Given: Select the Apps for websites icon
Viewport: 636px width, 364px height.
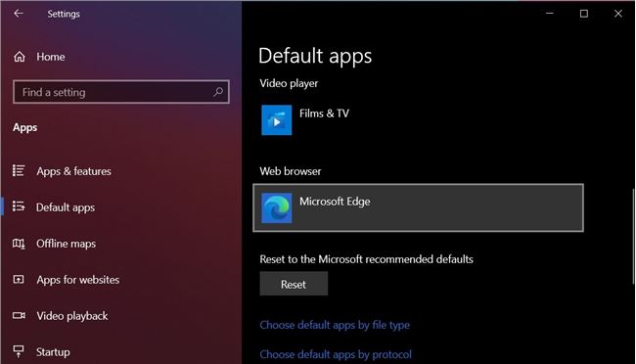Looking at the screenshot, I should pos(19,280).
